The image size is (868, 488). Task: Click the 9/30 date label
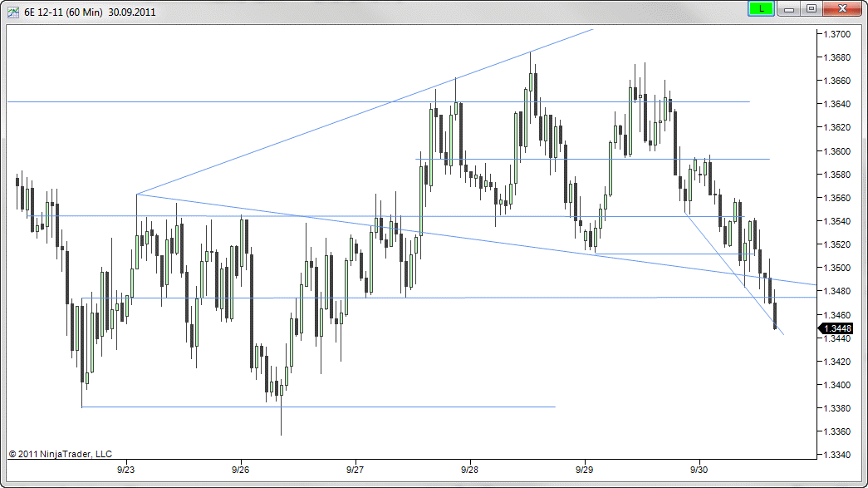point(699,470)
